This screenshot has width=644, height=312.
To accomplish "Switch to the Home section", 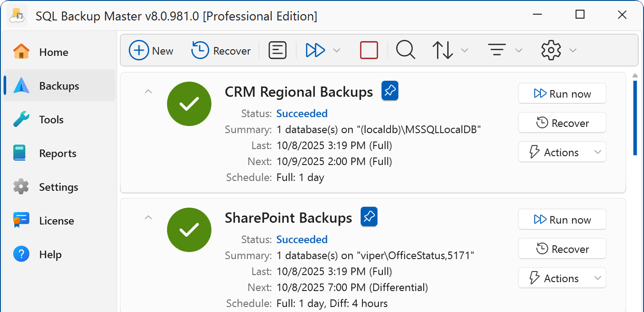I will [53, 52].
